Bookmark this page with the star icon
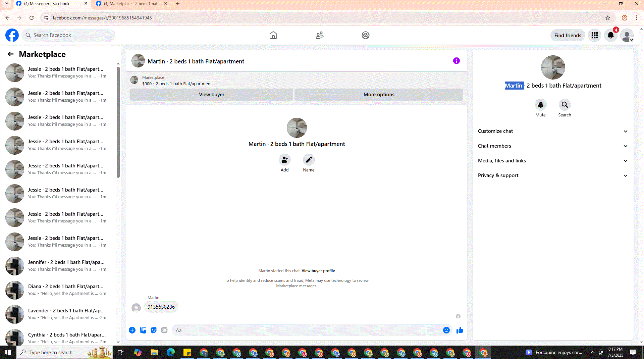 pyautogui.click(x=608, y=18)
